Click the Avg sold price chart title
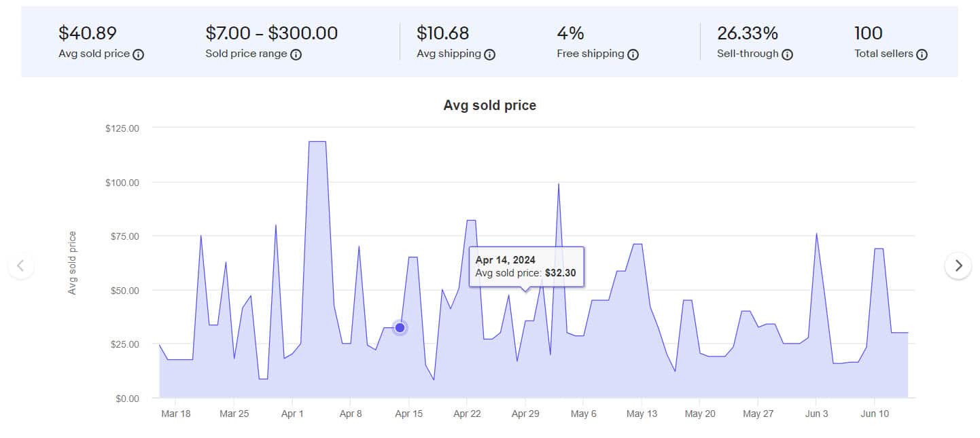The width and height of the screenshot is (980, 438). coord(489,105)
